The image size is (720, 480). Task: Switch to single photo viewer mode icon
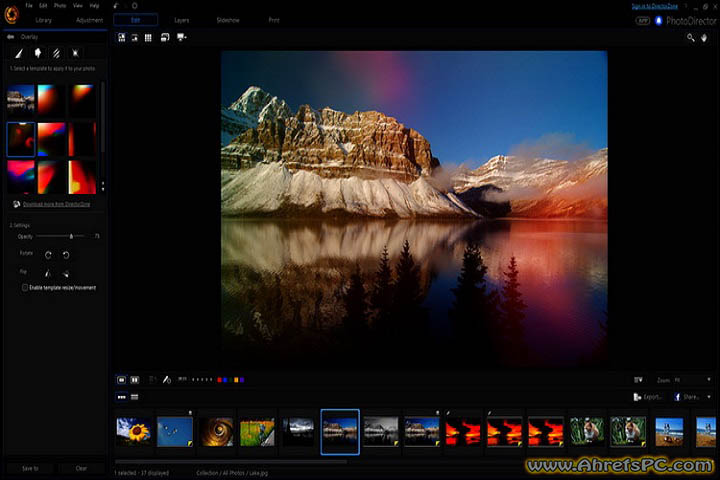click(122, 38)
